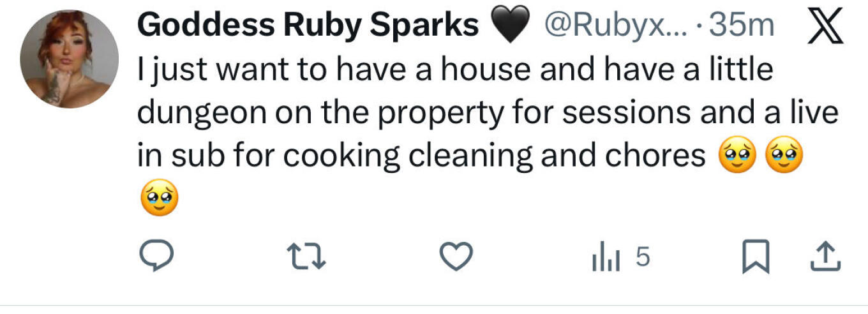This screenshot has width=868, height=314.
Task: Visit the @Rubyx... handle link
Action: [x=615, y=26]
